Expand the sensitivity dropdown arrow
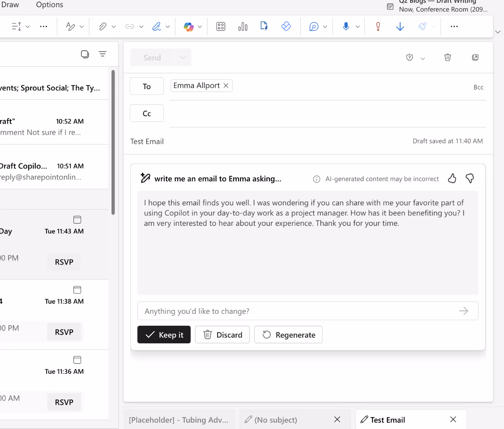The image size is (504, 429). pyautogui.click(x=423, y=59)
